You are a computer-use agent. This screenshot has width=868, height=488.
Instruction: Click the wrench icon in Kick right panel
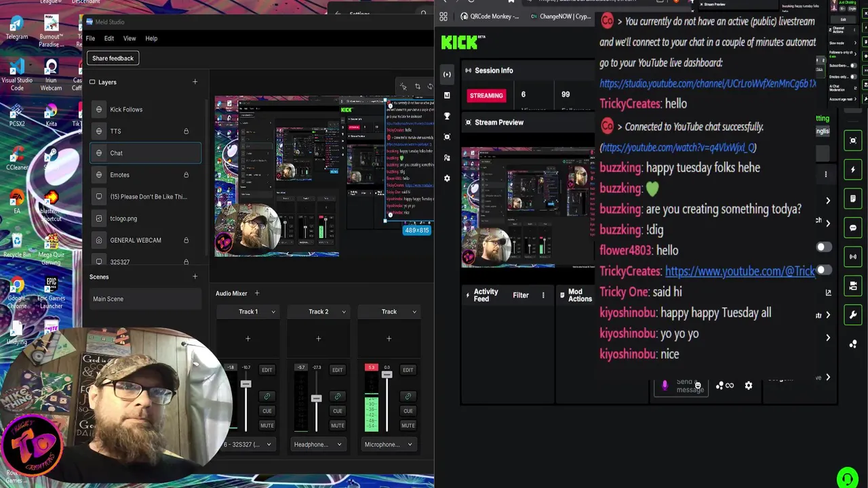coord(853,315)
